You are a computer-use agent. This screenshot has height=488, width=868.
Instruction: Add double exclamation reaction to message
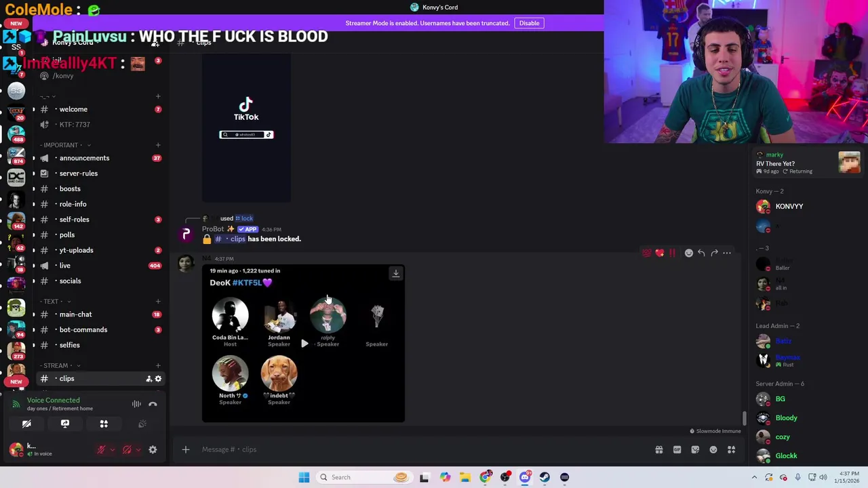pos(672,253)
